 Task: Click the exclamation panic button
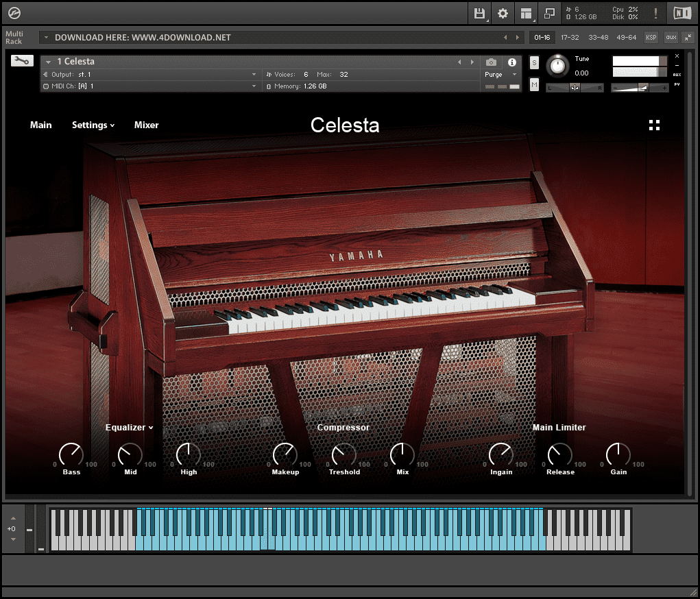(x=655, y=13)
